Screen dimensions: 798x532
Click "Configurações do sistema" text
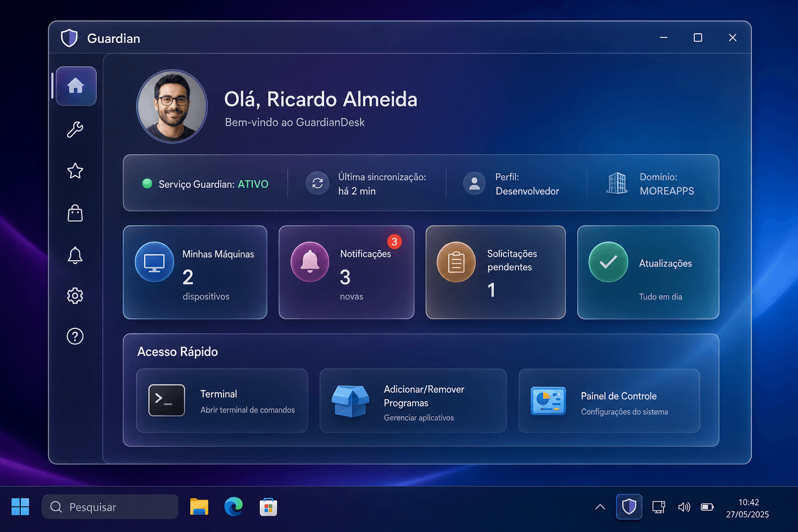pos(624,412)
